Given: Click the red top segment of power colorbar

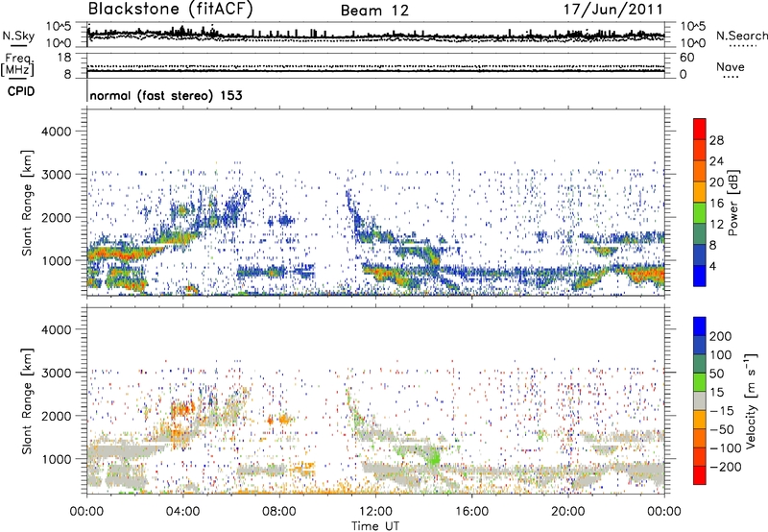Looking at the screenshot, I should [700, 129].
